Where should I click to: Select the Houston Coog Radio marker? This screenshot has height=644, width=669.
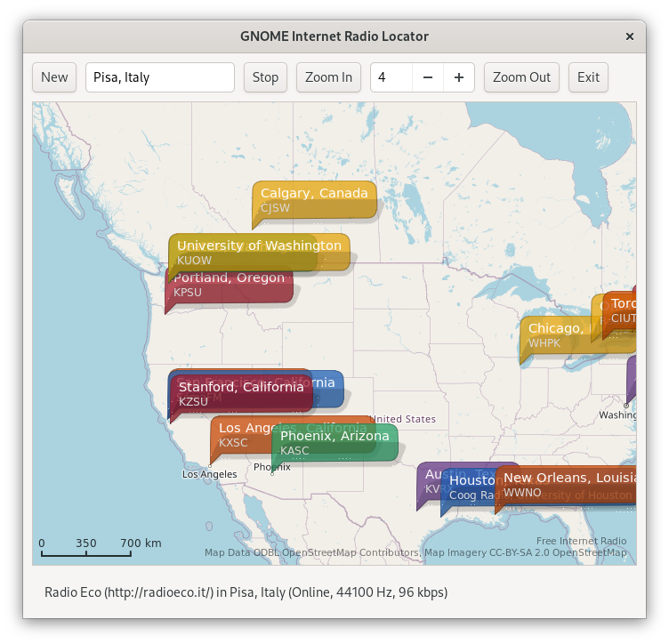pyautogui.click(x=469, y=488)
